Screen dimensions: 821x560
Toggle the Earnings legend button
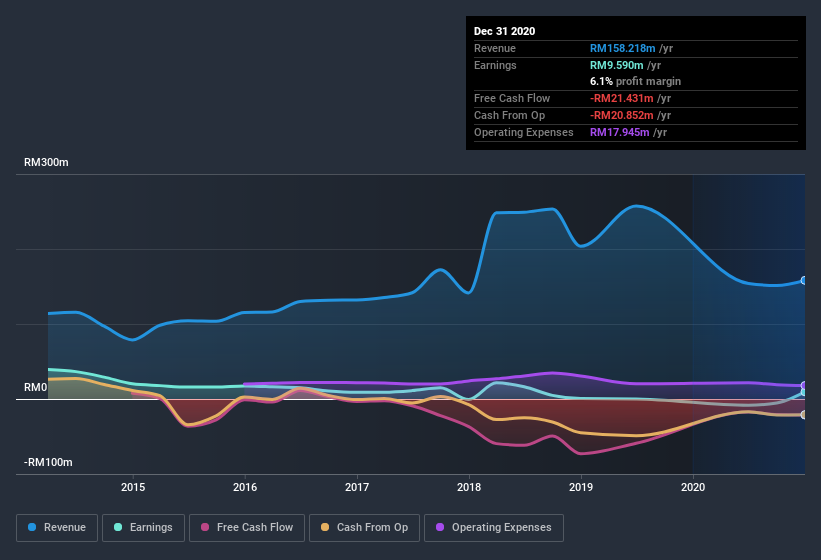[143, 528]
